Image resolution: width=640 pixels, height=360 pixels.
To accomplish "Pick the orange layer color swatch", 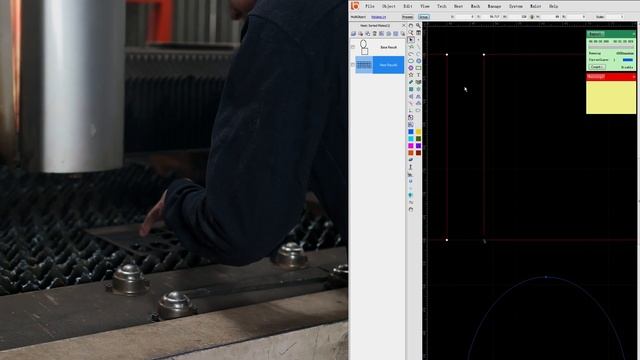I will [x=411, y=153].
